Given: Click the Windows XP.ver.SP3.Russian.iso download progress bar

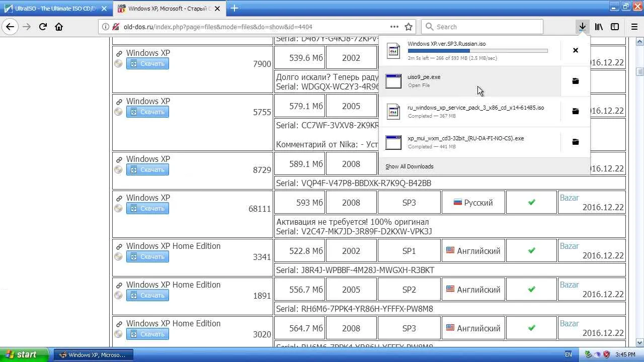Looking at the screenshot, I should (x=477, y=51).
